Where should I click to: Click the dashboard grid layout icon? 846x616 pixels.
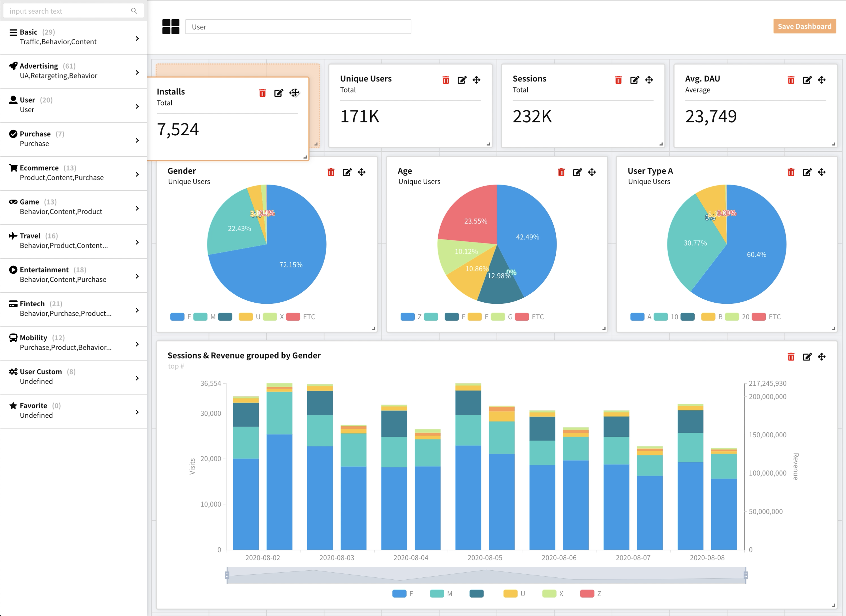171,27
